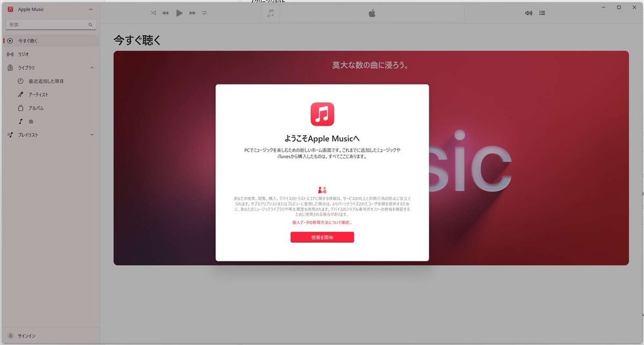Screen dimensions: 644x345
Task: Click the account avatar icon beside サインイン
Action: [x=10, y=336]
